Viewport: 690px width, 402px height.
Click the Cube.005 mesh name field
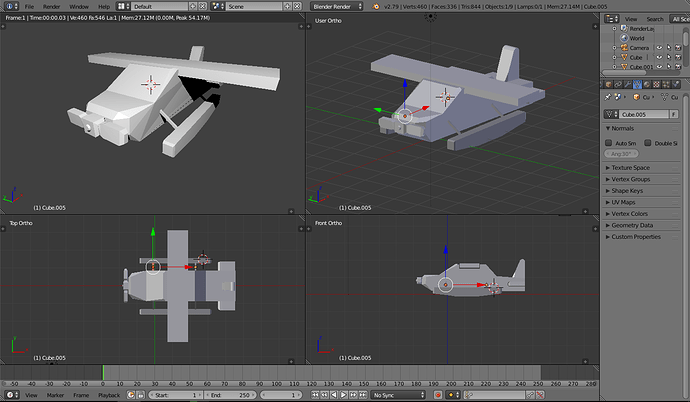pos(644,114)
